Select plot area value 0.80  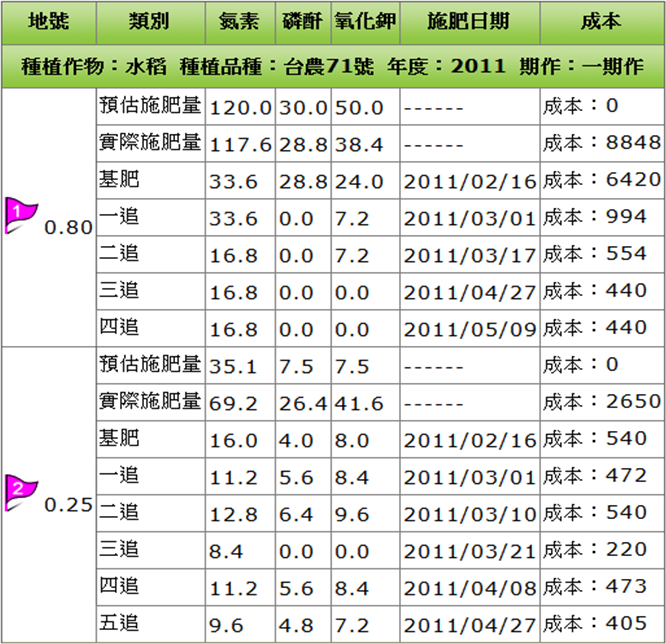click(x=68, y=228)
